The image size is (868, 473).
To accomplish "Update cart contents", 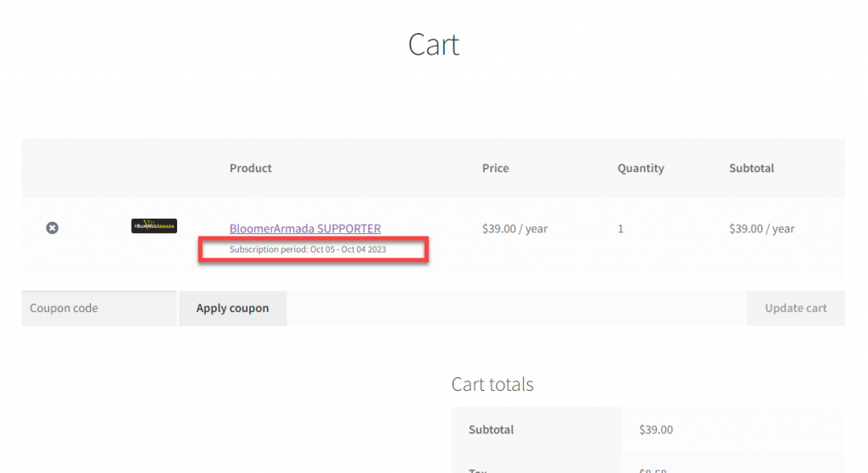I will click(x=795, y=308).
